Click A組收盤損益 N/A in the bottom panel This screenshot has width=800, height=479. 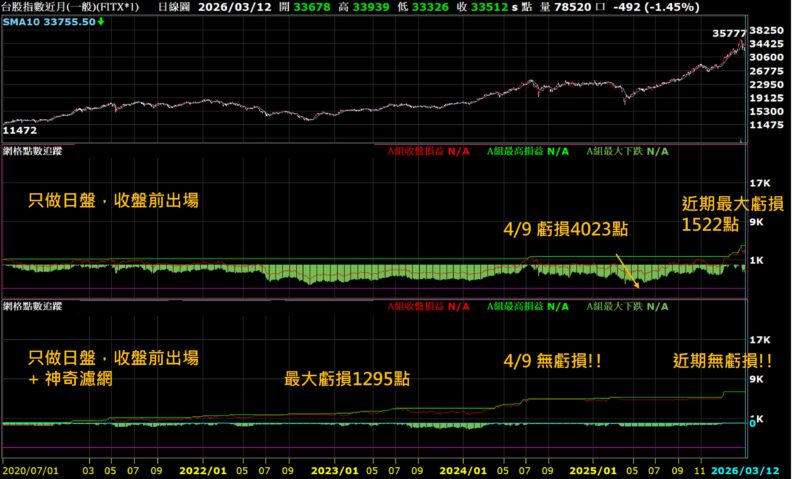coord(428,307)
